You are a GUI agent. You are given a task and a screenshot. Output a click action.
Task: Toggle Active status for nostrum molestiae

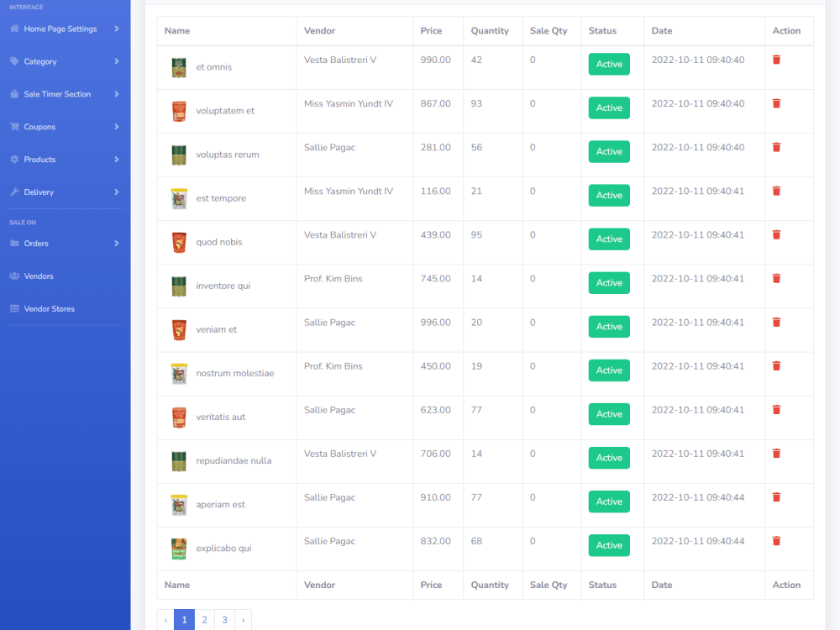609,370
